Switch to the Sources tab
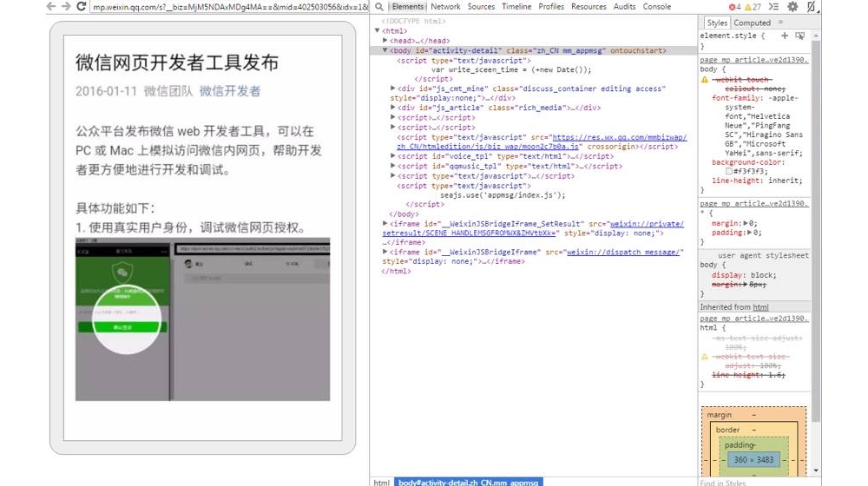This screenshot has height=486, width=868. pos(481,7)
